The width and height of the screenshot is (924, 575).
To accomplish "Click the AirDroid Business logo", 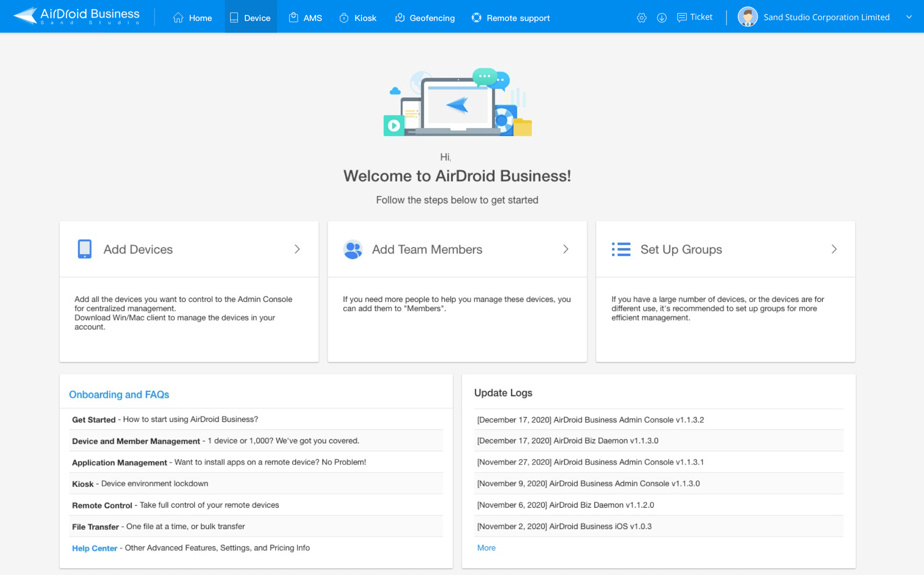I will 75,16.
